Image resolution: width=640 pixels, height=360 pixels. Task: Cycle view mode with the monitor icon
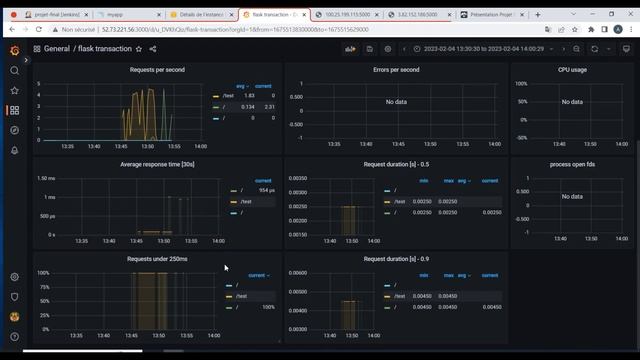tap(626, 49)
